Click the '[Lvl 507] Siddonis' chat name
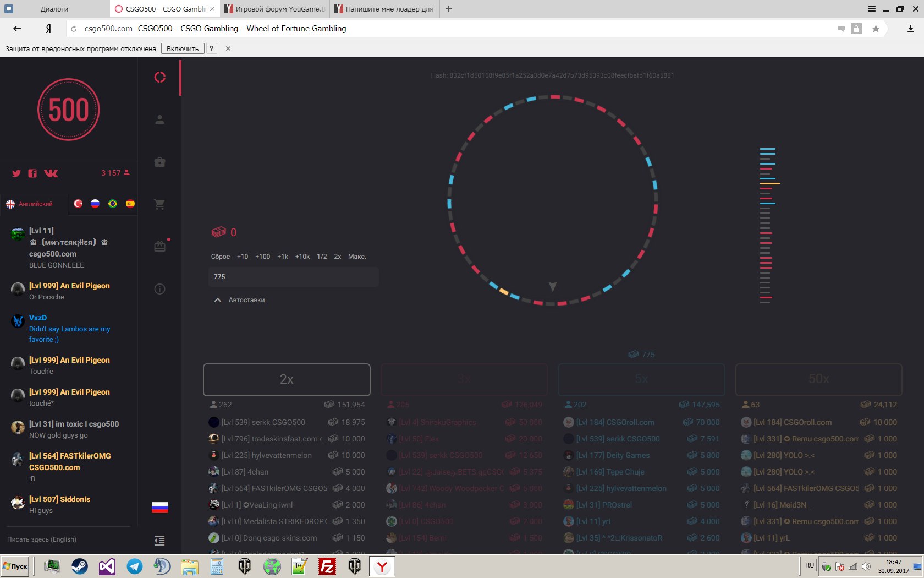 click(x=59, y=499)
